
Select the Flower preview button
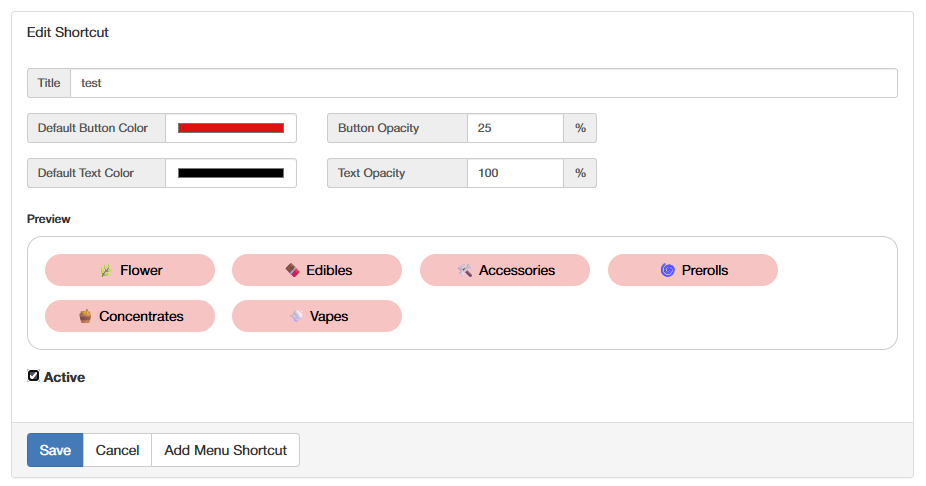(x=130, y=270)
